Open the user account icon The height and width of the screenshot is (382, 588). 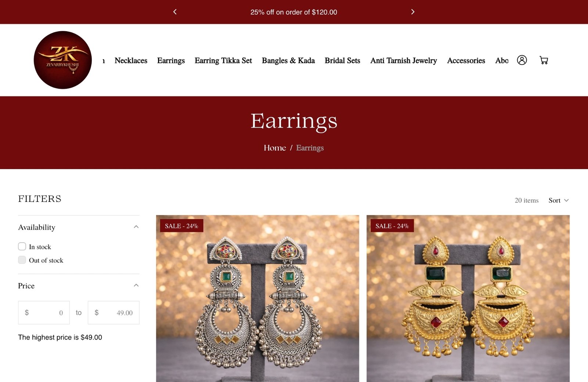[x=521, y=60]
